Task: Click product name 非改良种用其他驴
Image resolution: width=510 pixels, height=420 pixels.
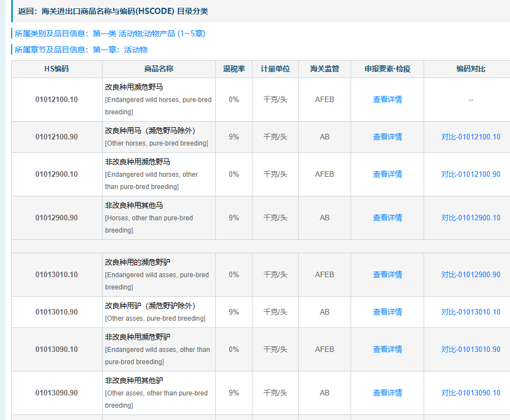Action: 134,380
